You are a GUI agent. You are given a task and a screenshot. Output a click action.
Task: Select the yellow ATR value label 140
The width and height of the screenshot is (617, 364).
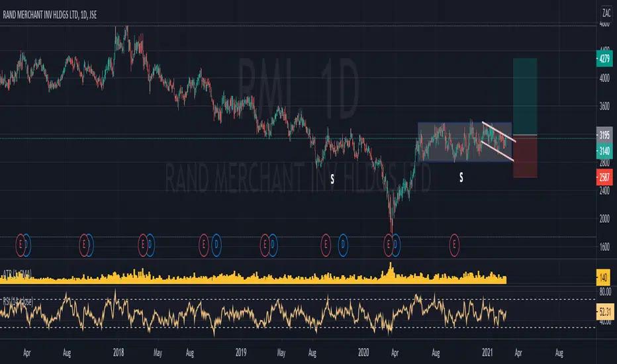tap(604, 278)
